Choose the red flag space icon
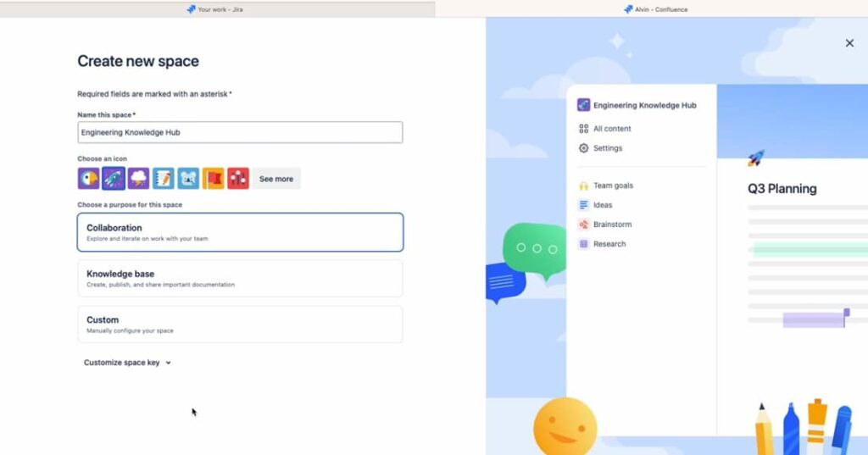Viewport: 868px width, 455px height. 213,179
